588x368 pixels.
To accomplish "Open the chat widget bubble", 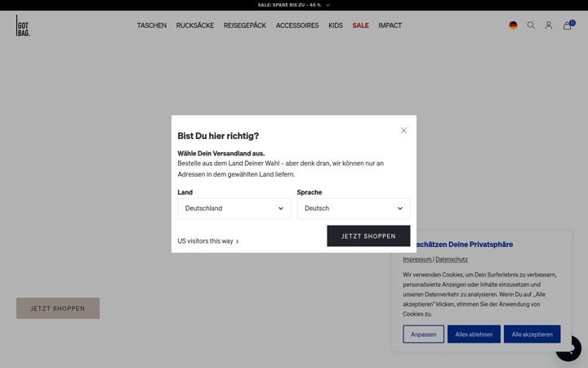I will 569,348.
